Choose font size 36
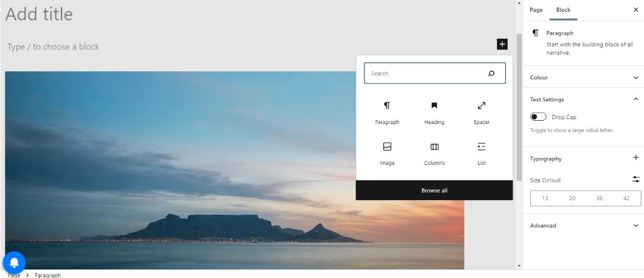This screenshot has width=644, height=278. (599, 198)
